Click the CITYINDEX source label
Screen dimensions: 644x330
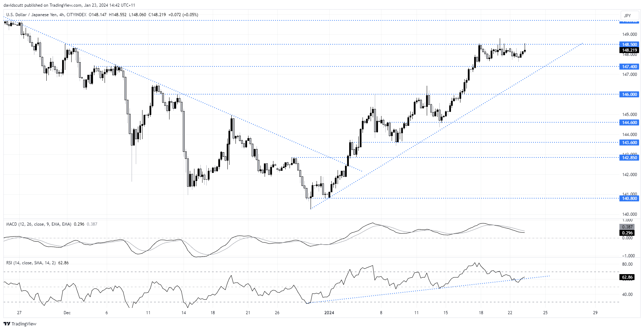tap(76, 15)
